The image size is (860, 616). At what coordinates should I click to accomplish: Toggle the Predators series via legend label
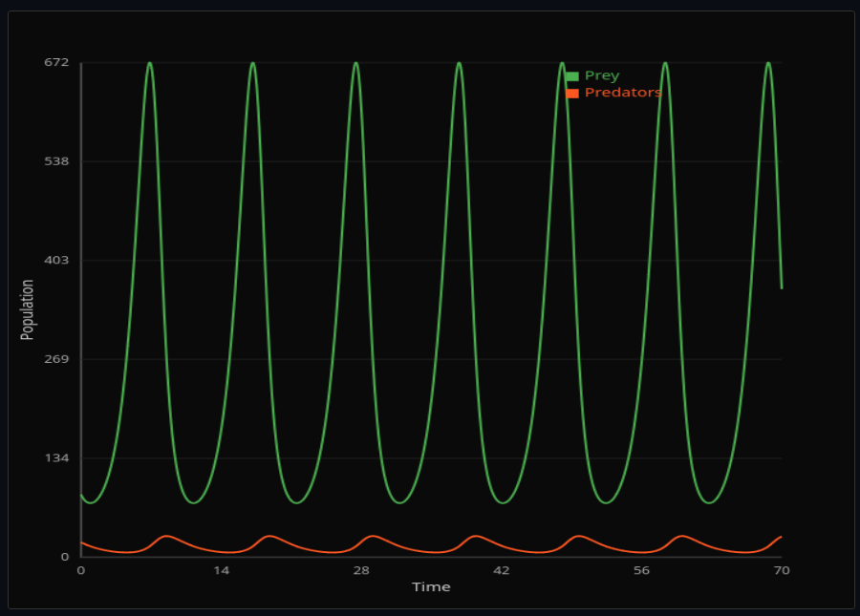(623, 93)
